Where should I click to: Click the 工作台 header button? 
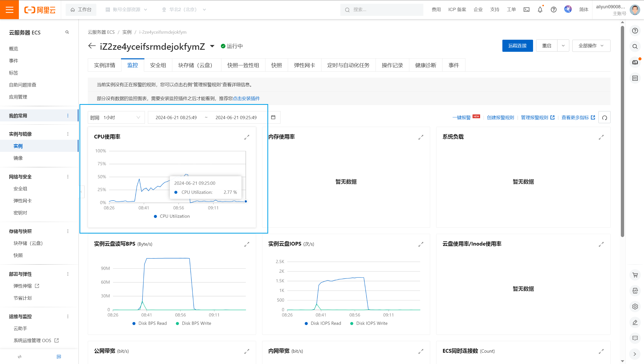pos(81,10)
